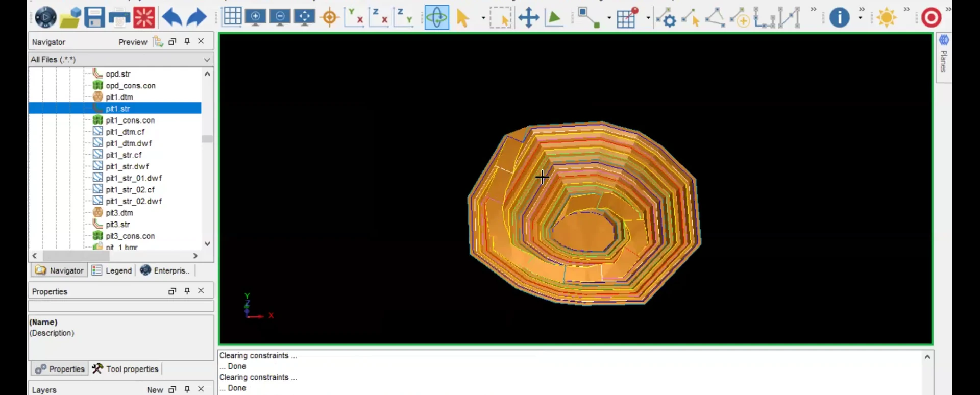The image size is (980, 395).
Task: Open the snap mode dropdown arrow
Action: (609, 18)
